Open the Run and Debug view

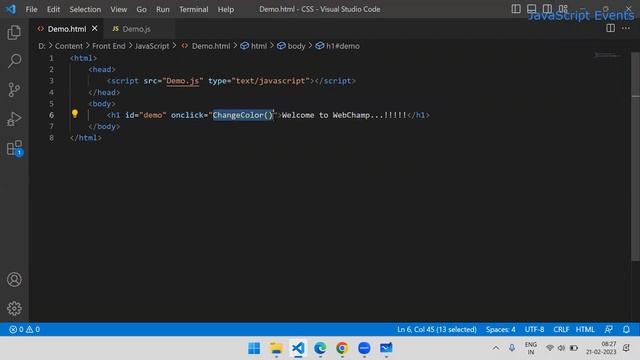pyautogui.click(x=14, y=119)
